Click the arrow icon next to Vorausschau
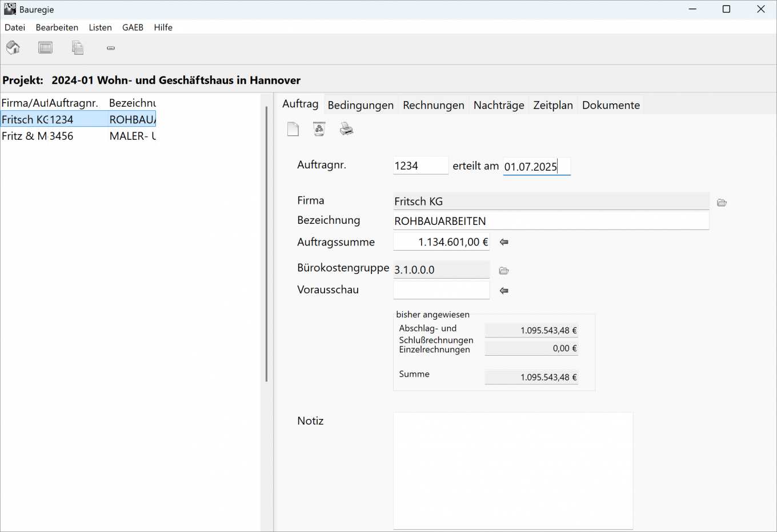 point(504,291)
